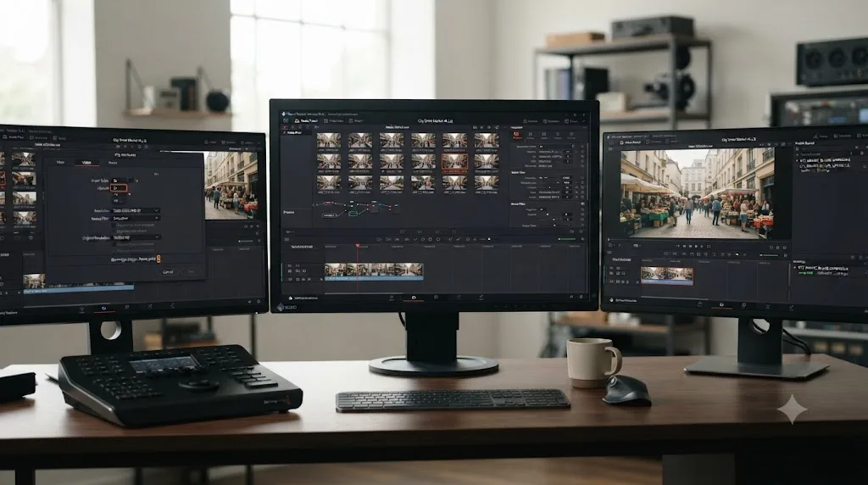Open the first wide dropdown in left dialog
Screen dimensions: 868x485
(136, 210)
